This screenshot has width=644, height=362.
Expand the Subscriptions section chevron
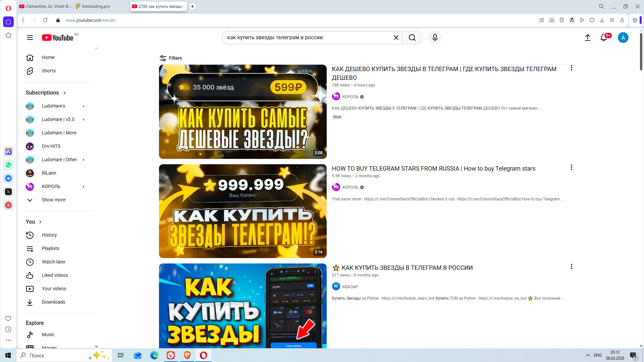click(64, 93)
